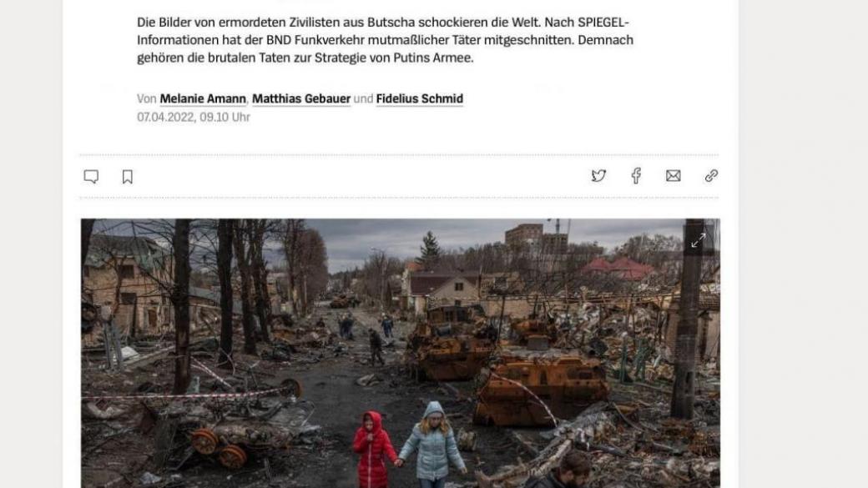
Task: Share the article on Twitter
Action: 598,176
